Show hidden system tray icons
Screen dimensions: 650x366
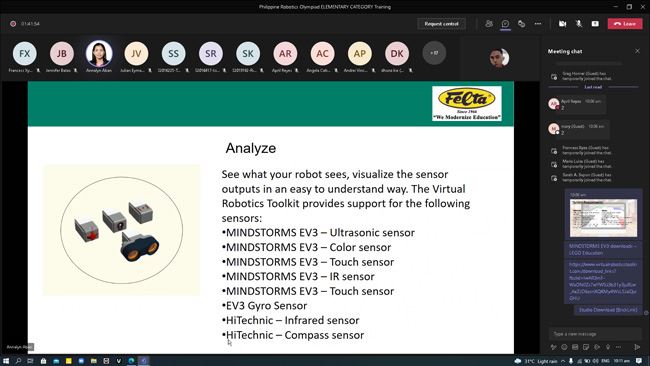(x=563, y=361)
